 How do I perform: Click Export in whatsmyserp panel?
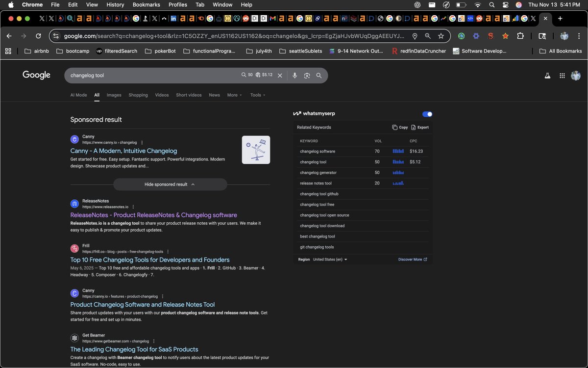click(x=420, y=127)
